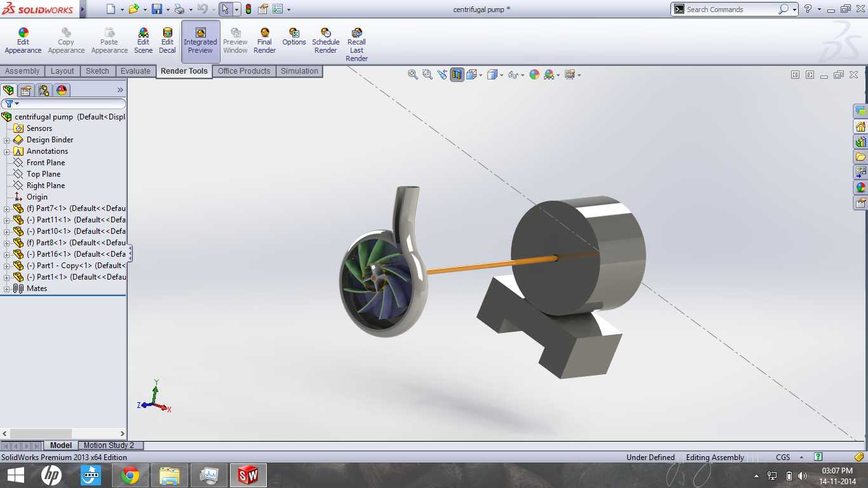Switch to the Sketch tab
The width and height of the screenshot is (868, 488).
click(x=97, y=71)
